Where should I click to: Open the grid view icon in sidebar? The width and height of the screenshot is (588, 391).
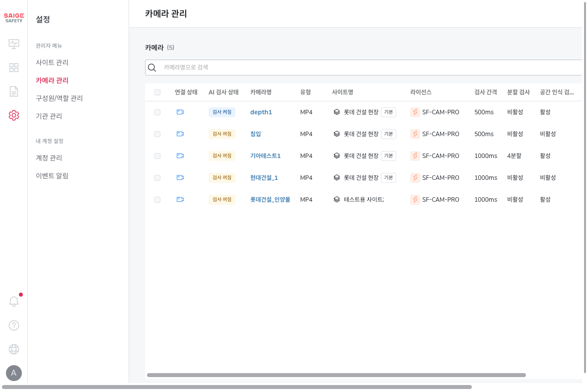click(x=14, y=68)
